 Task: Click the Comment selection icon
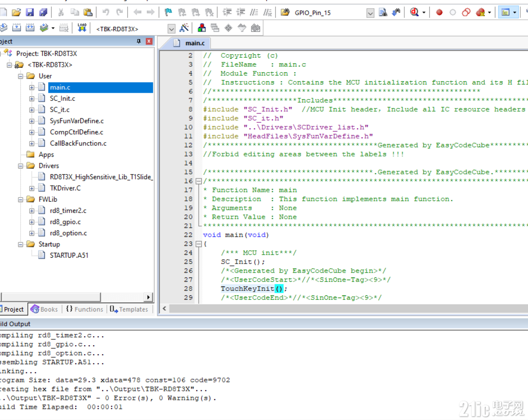click(x=254, y=13)
